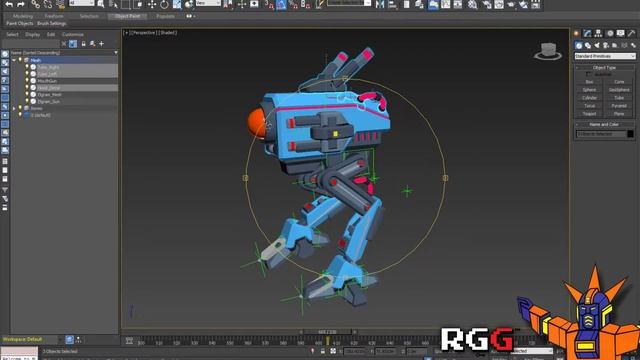Image resolution: width=640 pixels, height=360 pixels.
Task: Activate the Unlink Selection tool
Action: [x=48, y=4]
